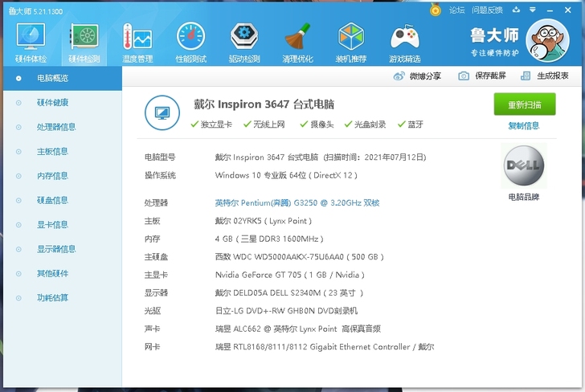Click 蓝牙 checkmark feature

(x=411, y=125)
